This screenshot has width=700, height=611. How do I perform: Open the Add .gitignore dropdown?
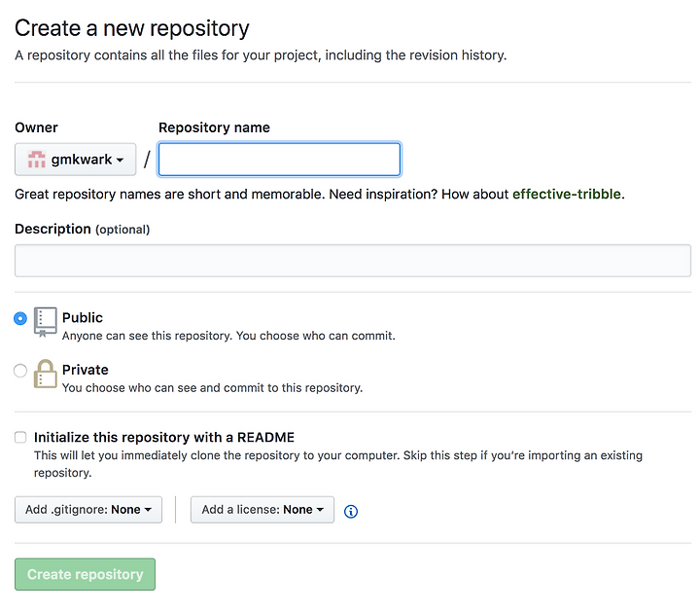click(88, 510)
